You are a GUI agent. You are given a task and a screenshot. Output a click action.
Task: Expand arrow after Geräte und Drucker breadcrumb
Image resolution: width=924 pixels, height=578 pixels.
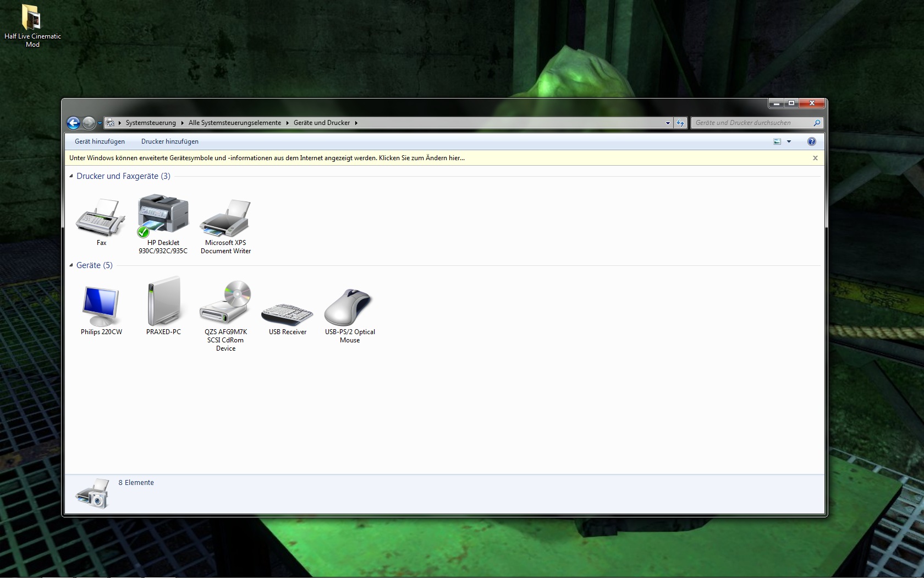pyautogui.click(x=356, y=123)
